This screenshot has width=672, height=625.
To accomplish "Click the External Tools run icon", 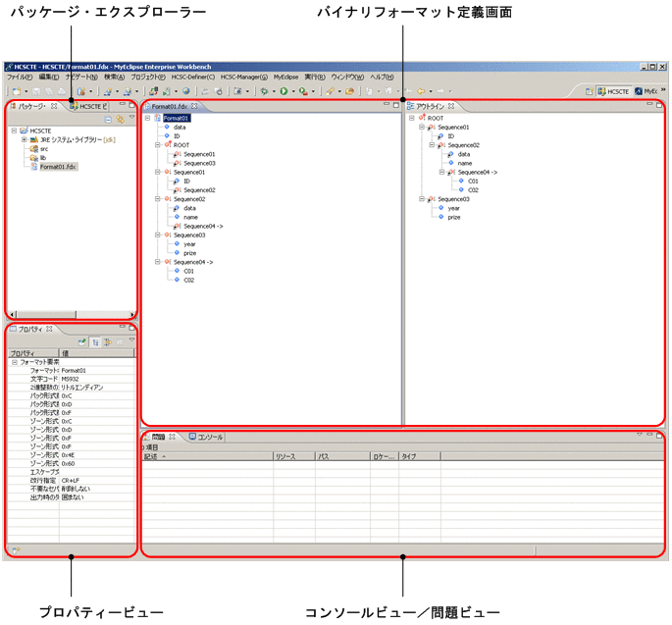I will point(303,91).
